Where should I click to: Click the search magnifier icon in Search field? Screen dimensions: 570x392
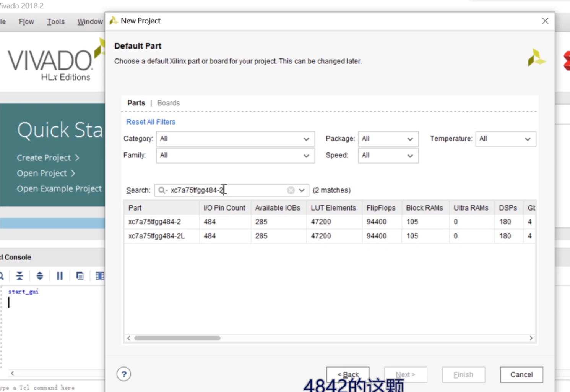click(162, 190)
